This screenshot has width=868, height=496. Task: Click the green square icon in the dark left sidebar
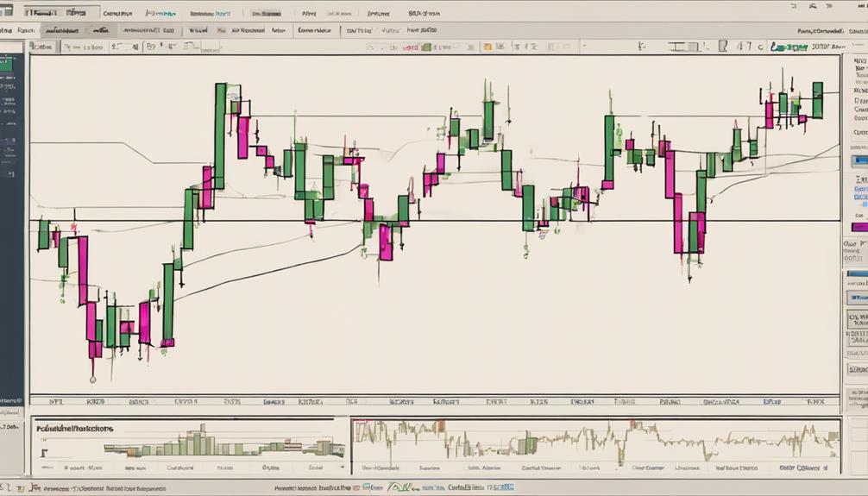click(6, 66)
